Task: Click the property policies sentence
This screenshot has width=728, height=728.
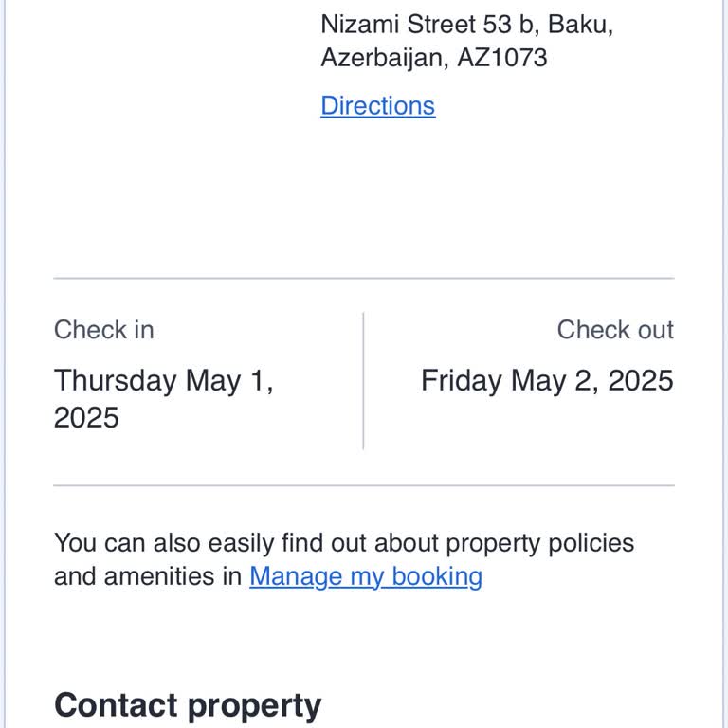Action: 343,544
